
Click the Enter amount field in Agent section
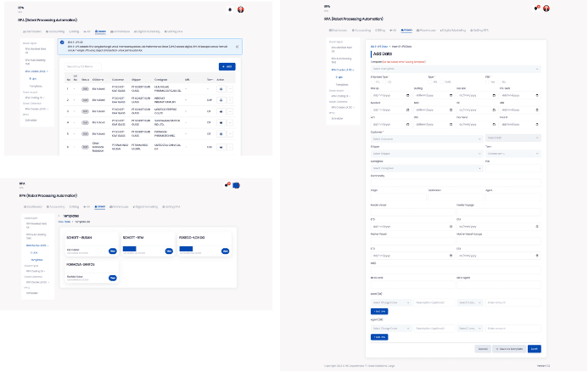[x=513, y=329]
